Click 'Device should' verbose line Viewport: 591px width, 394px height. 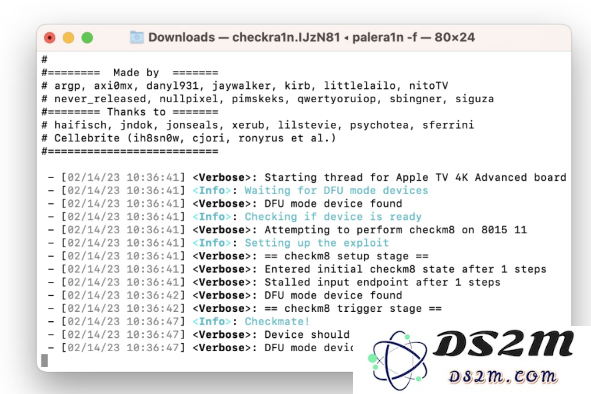tap(199, 335)
